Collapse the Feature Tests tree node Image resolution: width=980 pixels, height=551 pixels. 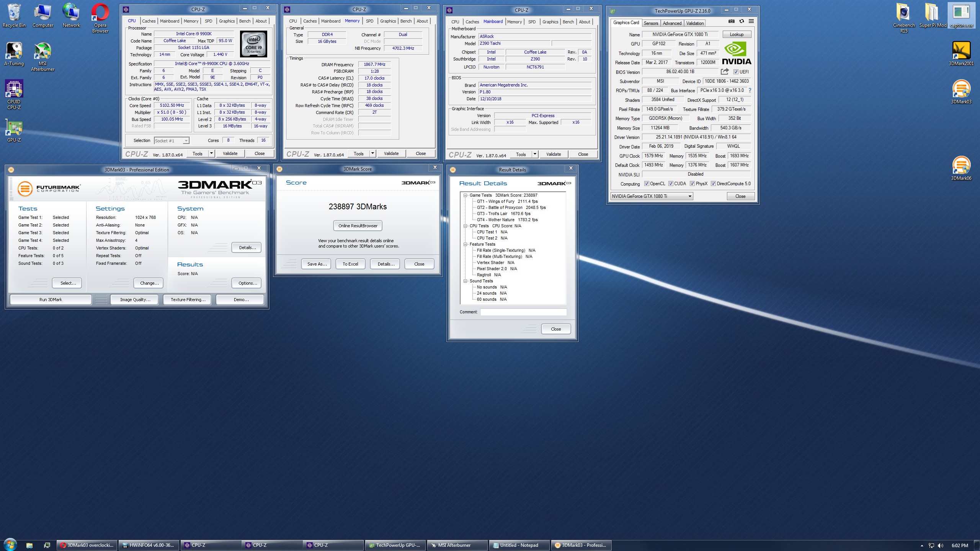point(465,244)
